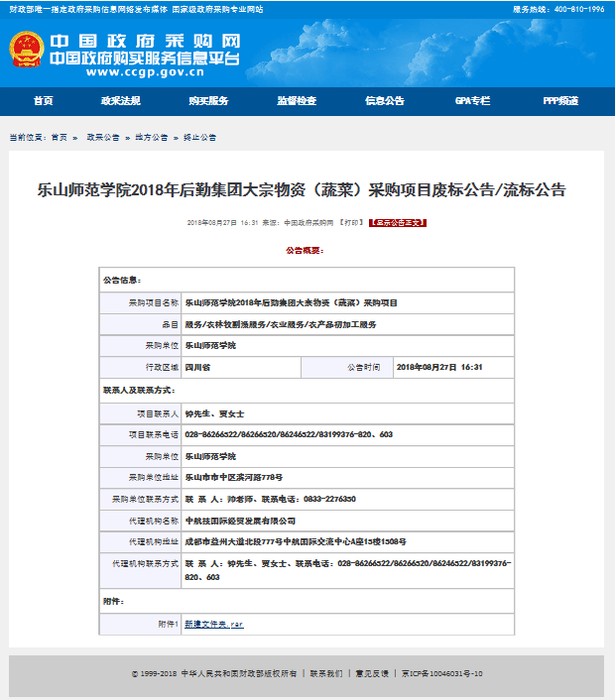Select the 监督检查 menu item
The width and height of the screenshot is (615, 700).
coord(297,101)
